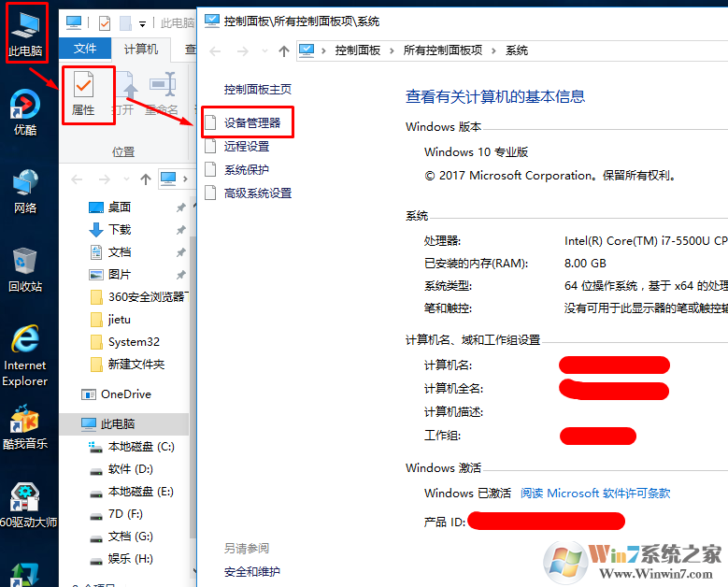The image size is (728, 587).
Task: Unpin 下载 using its pin icon
Action: click(181, 230)
